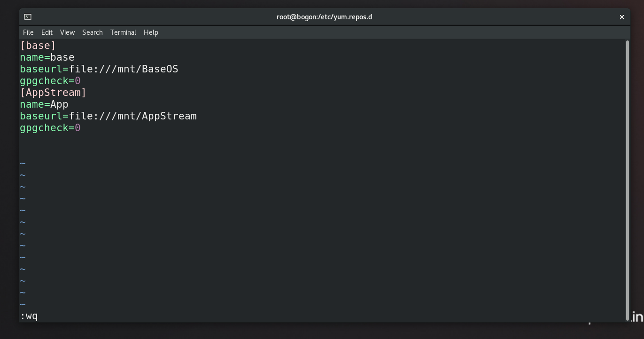
Task: Click the [AppStream] section header line
Action: coord(53,92)
